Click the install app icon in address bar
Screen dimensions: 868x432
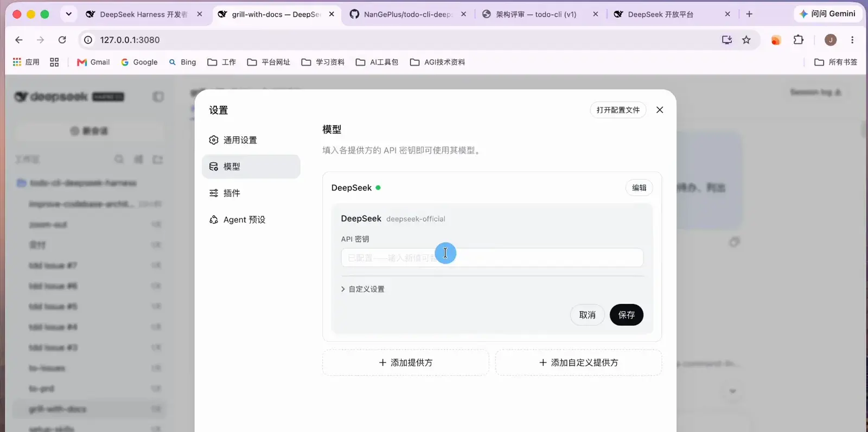coord(727,40)
